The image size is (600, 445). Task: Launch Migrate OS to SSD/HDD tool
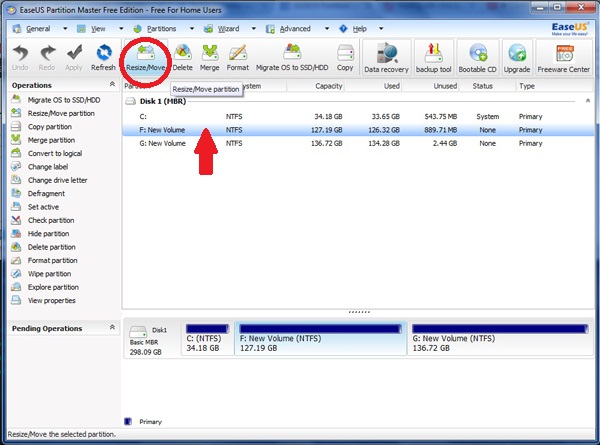(x=291, y=56)
